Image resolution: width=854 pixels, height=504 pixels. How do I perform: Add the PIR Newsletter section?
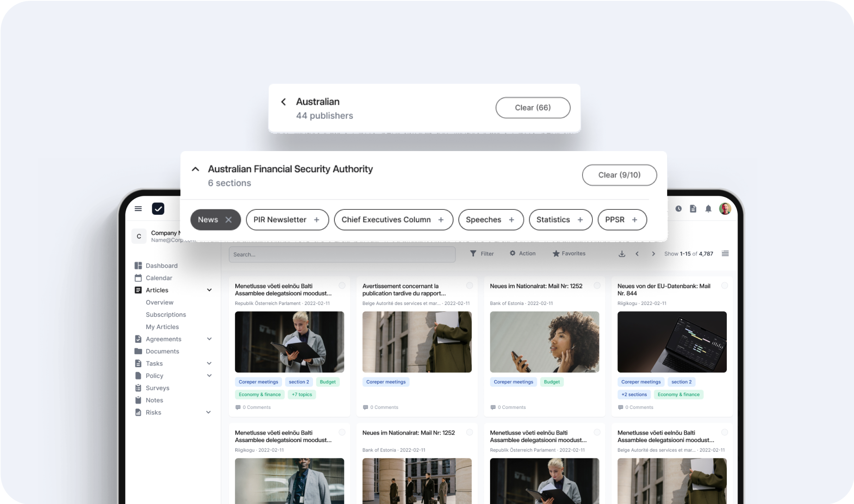click(317, 220)
